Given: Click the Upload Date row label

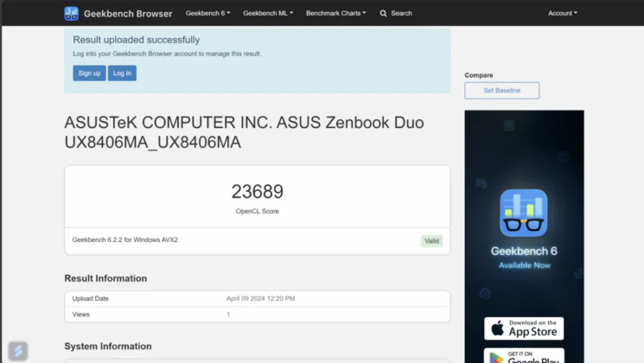Looking at the screenshot, I should [x=91, y=298].
